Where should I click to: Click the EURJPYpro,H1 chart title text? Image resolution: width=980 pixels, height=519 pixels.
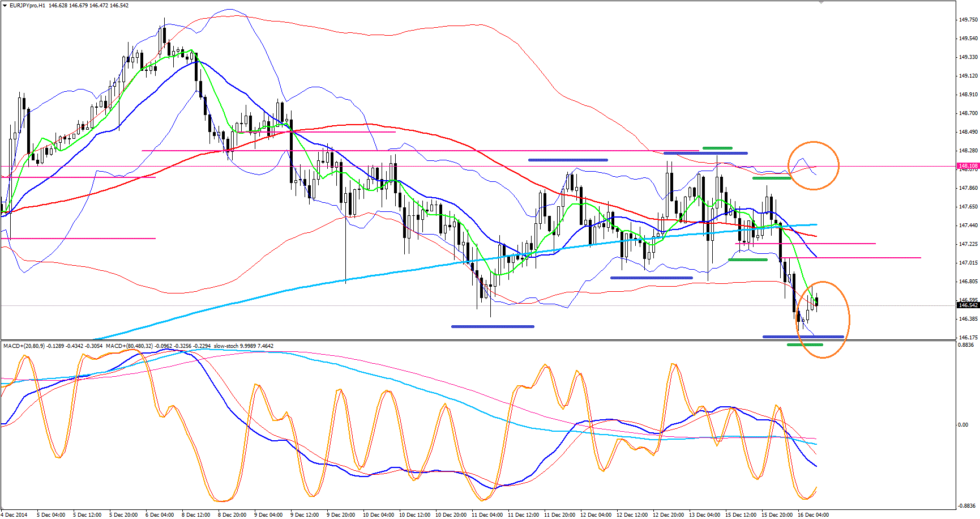point(28,6)
